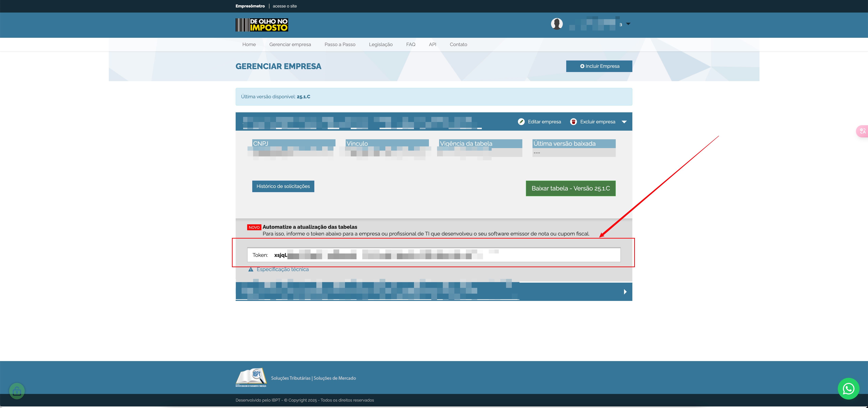868x408 pixels.
Task: Click the Excluir empresa trash icon
Action: click(x=573, y=122)
